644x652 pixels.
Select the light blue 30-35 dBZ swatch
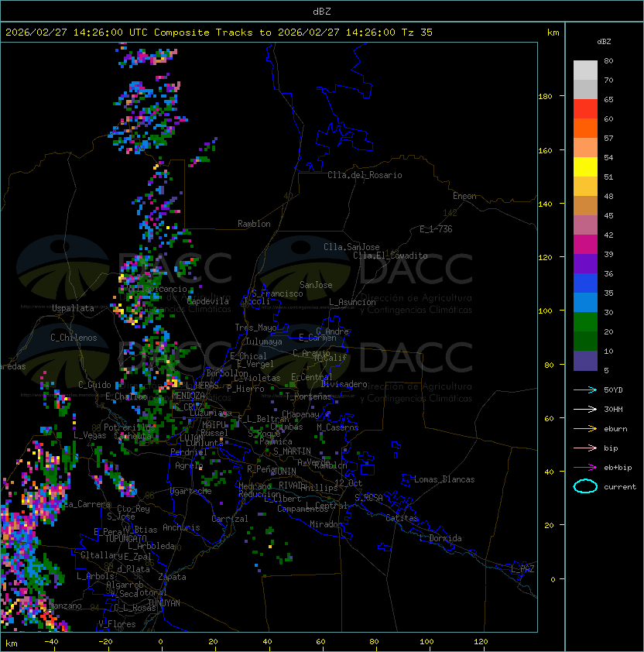pos(585,302)
